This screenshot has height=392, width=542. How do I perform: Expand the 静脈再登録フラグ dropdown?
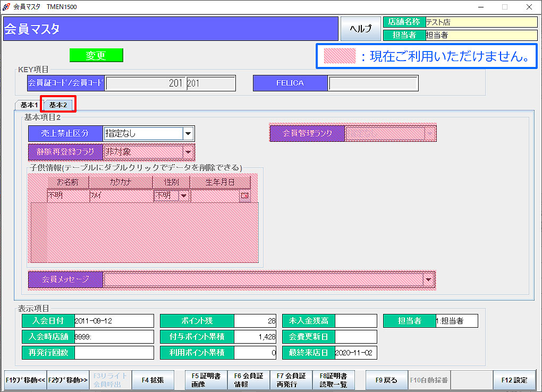tap(188, 152)
